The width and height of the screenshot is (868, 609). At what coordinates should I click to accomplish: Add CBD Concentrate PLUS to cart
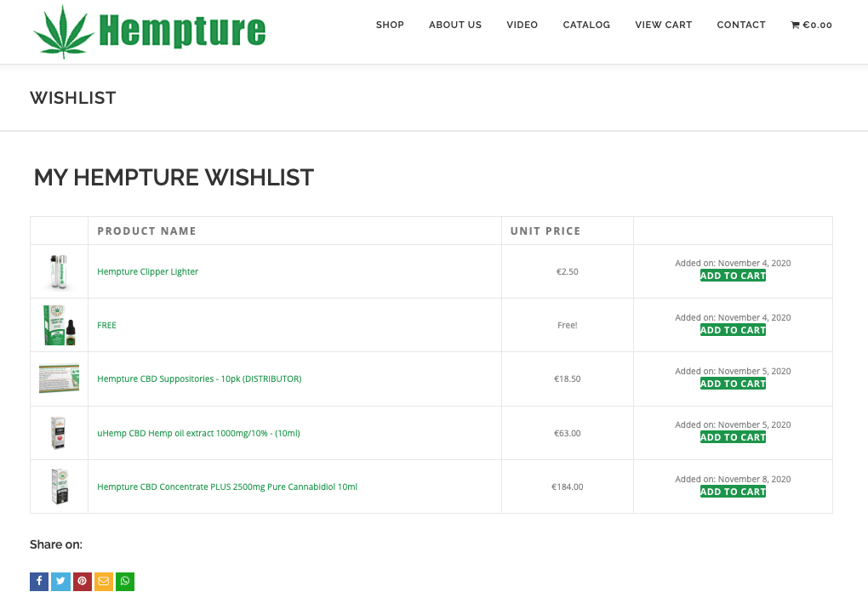tap(733, 492)
